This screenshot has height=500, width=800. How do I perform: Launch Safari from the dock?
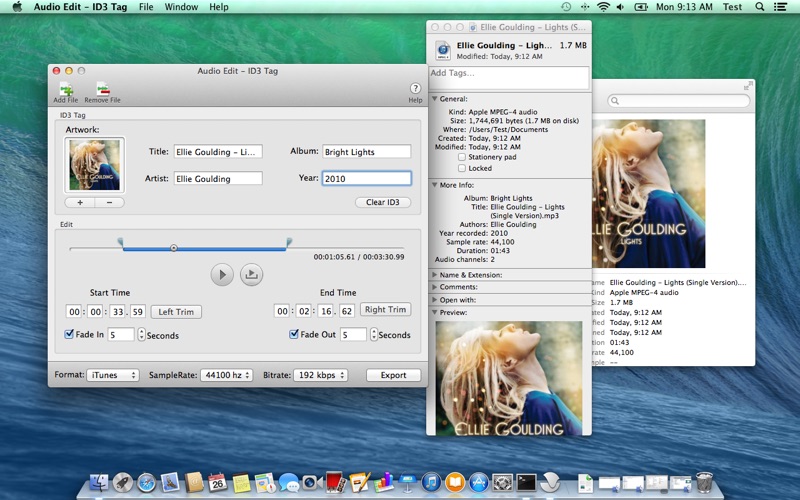pyautogui.click(x=146, y=482)
